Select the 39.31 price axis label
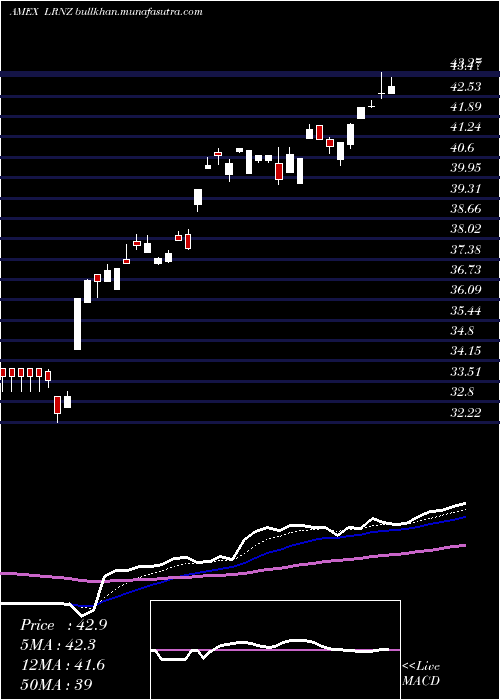 [466, 188]
